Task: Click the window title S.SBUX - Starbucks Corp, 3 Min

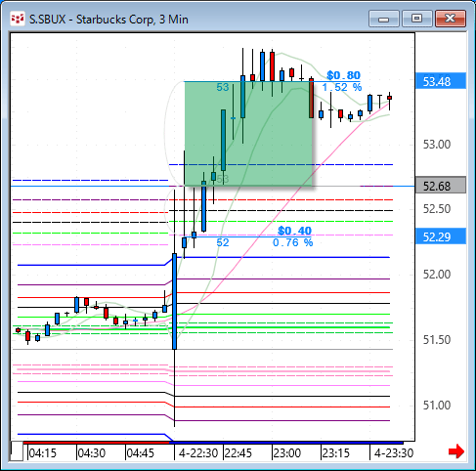Action: pyautogui.click(x=108, y=20)
